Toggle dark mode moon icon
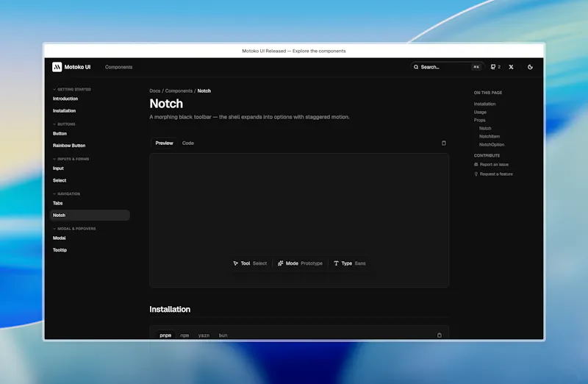588x384 pixels. (530, 67)
